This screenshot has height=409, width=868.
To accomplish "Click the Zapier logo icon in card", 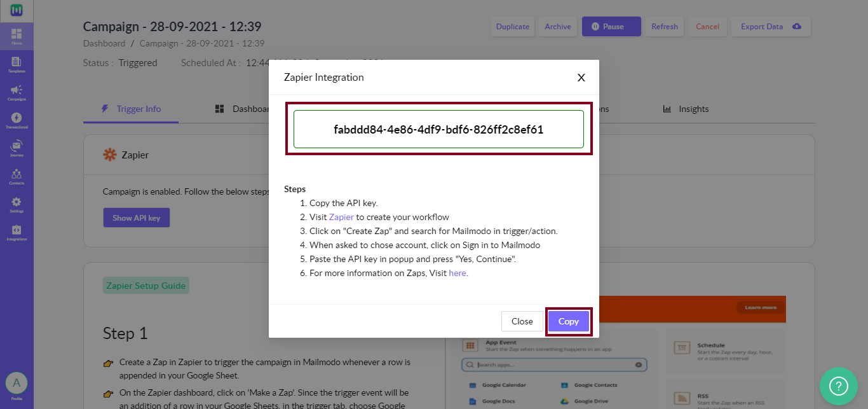I will pyautogui.click(x=110, y=155).
